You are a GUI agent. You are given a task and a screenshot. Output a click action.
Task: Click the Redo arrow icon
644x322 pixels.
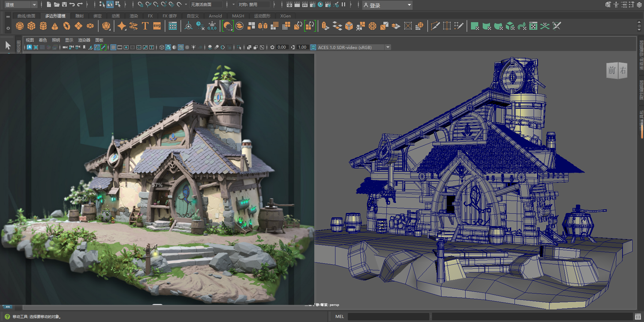80,4
